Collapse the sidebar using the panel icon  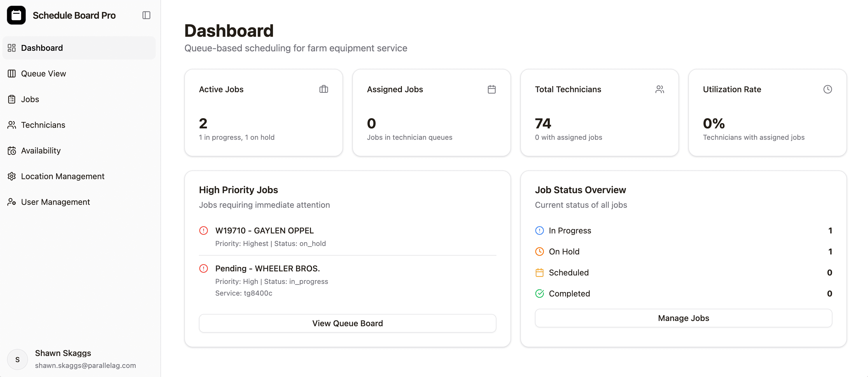point(146,15)
